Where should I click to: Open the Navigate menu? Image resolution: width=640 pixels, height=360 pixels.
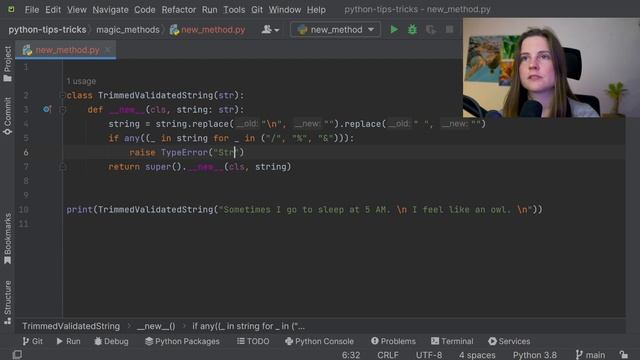[x=110, y=9]
